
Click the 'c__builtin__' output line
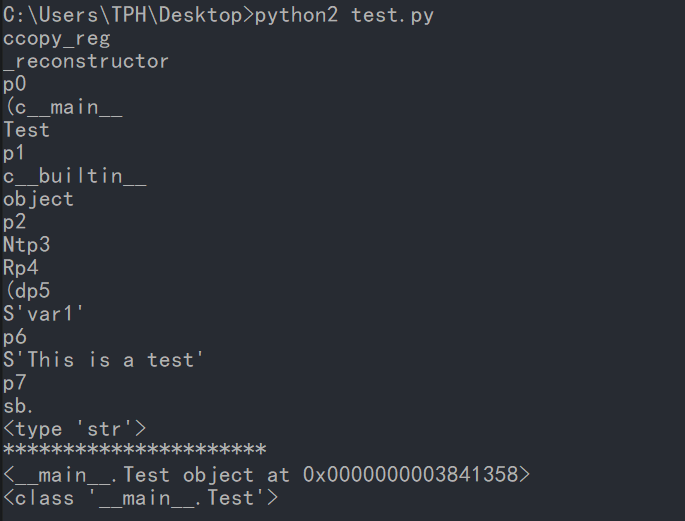pyautogui.click(x=74, y=176)
